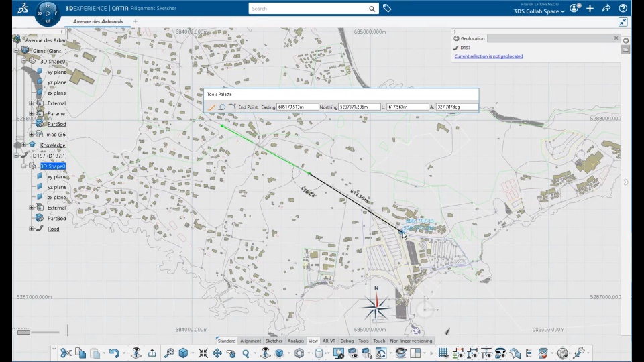Open the Paste options dropdown arrow
This screenshot has height=362, width=644.
(104, 353)
